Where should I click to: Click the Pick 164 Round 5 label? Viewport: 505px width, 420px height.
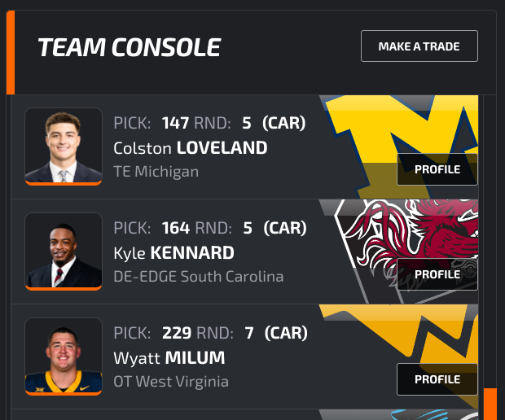[209, 228]
